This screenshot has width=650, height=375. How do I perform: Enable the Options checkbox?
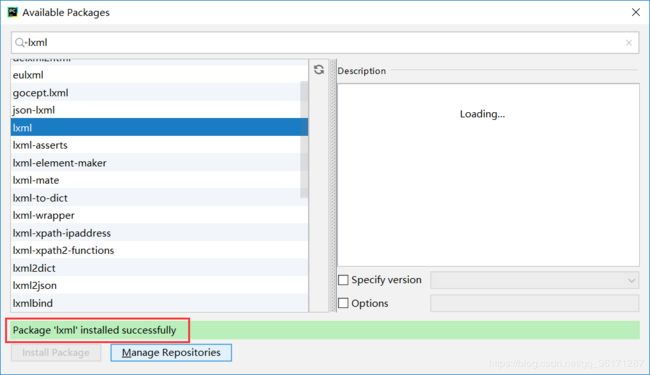343,303
